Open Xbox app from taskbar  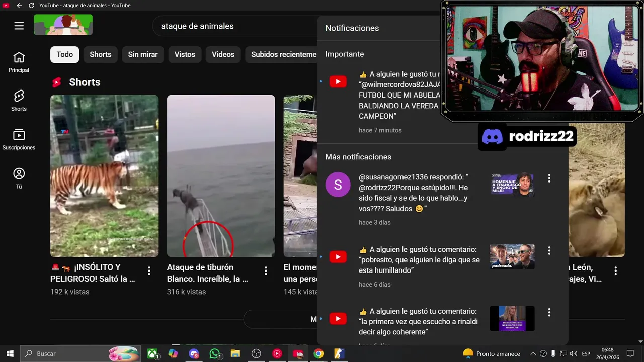coord(152,354)
